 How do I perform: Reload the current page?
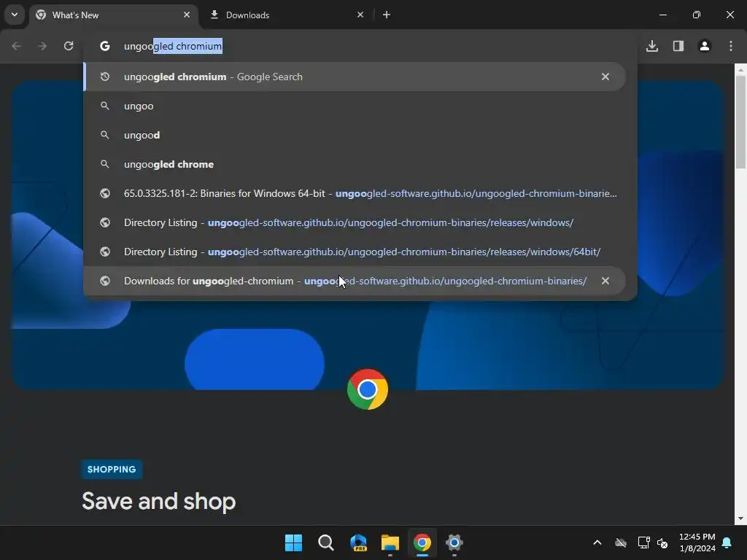[69, 46]
